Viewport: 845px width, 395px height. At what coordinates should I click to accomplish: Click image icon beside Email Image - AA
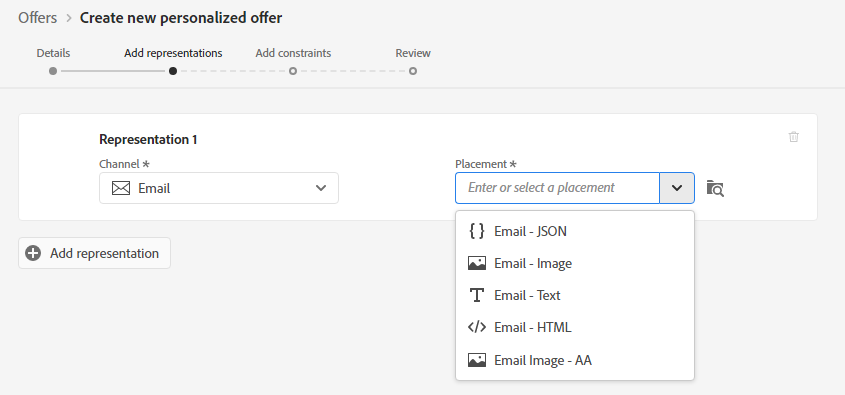click(477, 360)
